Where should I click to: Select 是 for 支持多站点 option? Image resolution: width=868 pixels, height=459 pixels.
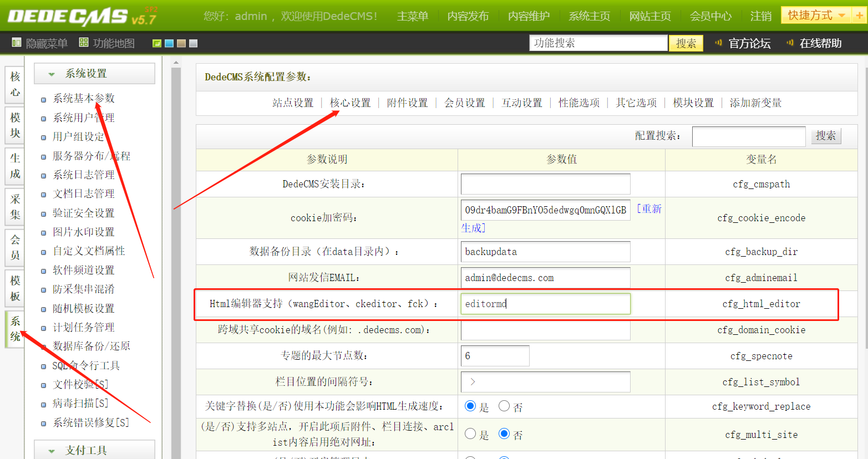[470, 433]
